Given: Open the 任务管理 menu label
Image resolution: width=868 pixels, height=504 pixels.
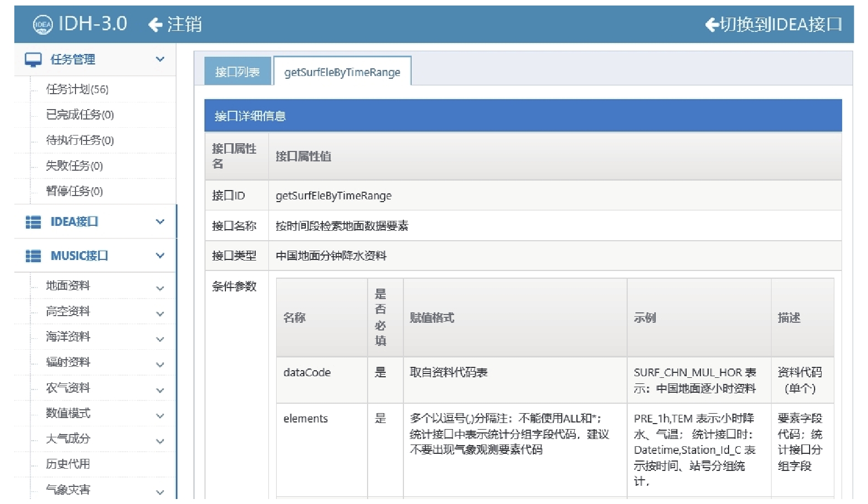Looking at the screenshot, I should tap(73, 59).
